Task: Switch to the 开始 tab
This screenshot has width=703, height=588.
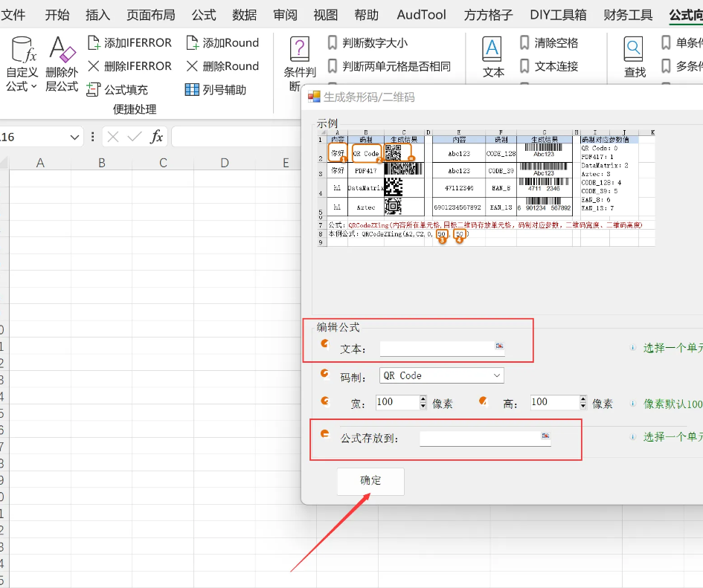Action: [x=57, y=15]
